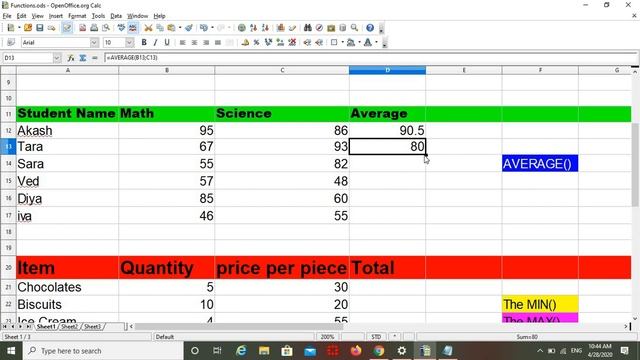Apply Percent number format icon

(x=256, y=42)
